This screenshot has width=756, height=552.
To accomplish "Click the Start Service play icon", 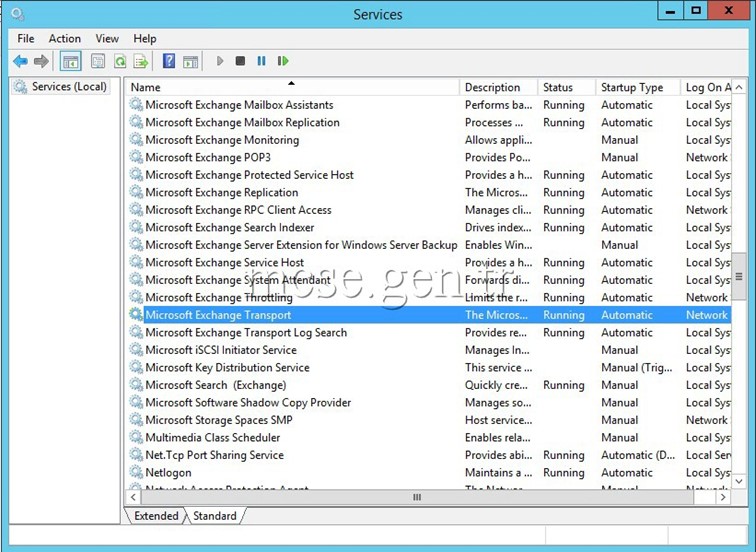I will 220,61.
